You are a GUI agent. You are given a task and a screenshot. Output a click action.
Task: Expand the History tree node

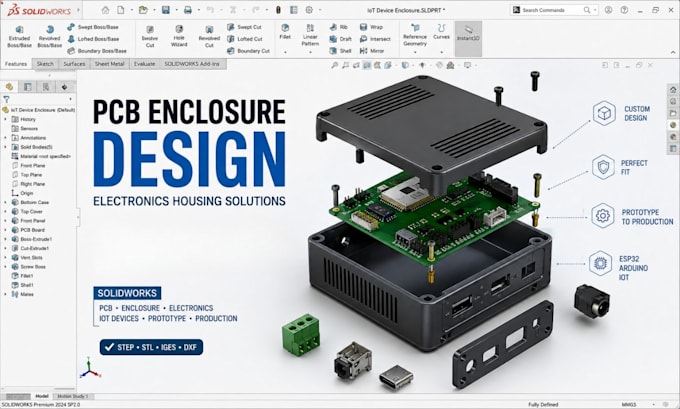pyautogui.click(x=6, y=119)
